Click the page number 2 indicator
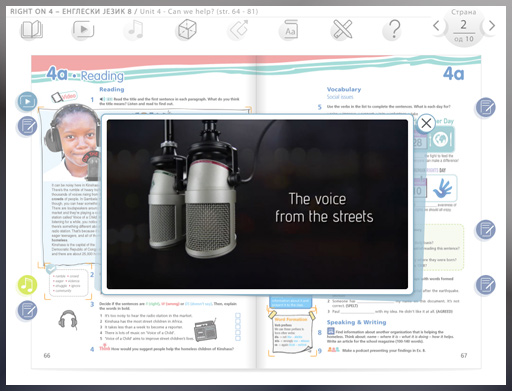This screenshot has width=512, height=391. (464, 25)
